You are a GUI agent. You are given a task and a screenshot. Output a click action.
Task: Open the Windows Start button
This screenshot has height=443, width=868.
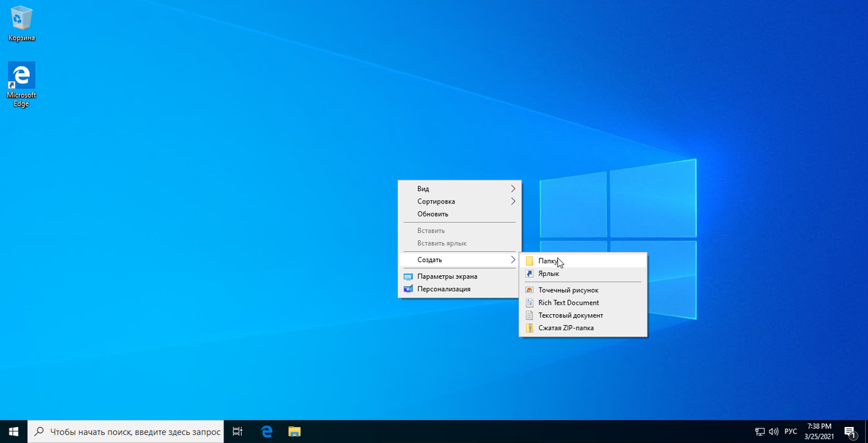(14, 431)
